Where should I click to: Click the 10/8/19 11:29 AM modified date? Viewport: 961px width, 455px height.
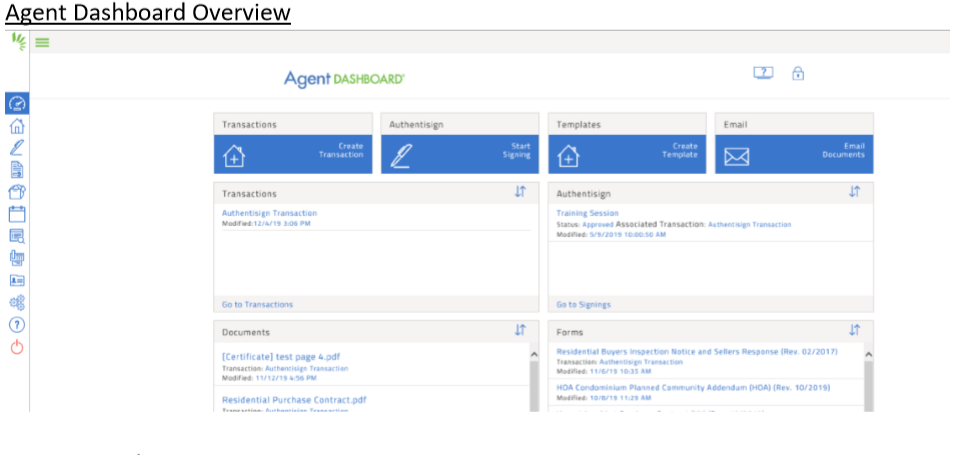620,398
